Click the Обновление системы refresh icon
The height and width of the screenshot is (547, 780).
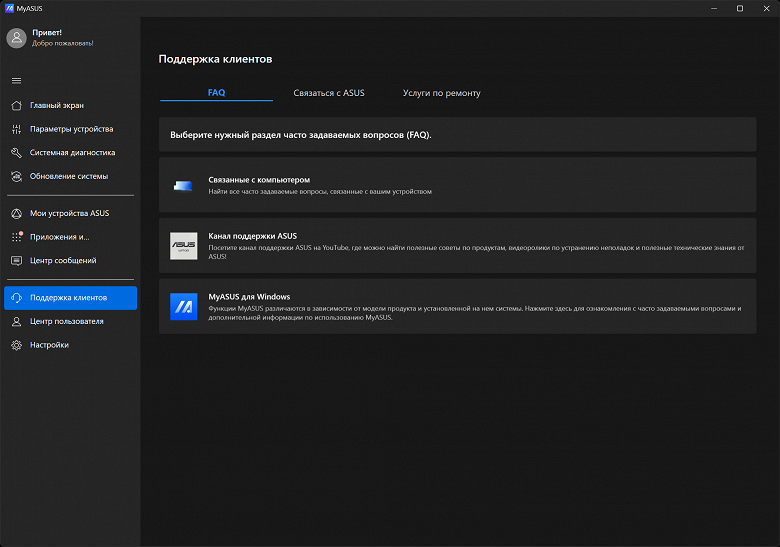coord(16,177)
